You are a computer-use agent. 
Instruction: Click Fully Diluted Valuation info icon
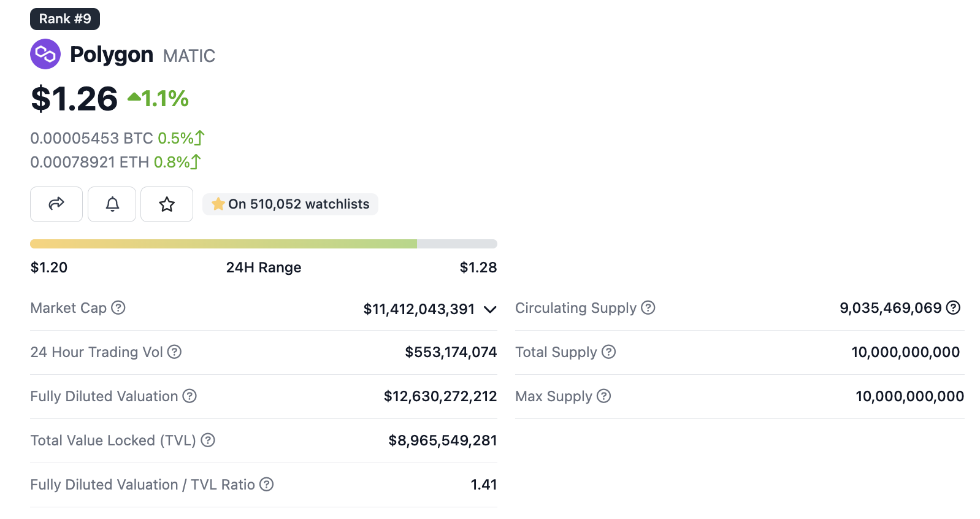(190, 396)
